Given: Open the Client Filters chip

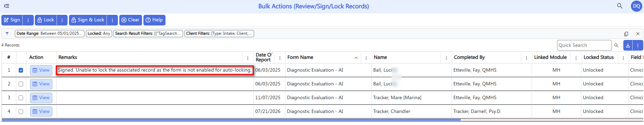Looking at the screenshot, I should coord(220,33).
